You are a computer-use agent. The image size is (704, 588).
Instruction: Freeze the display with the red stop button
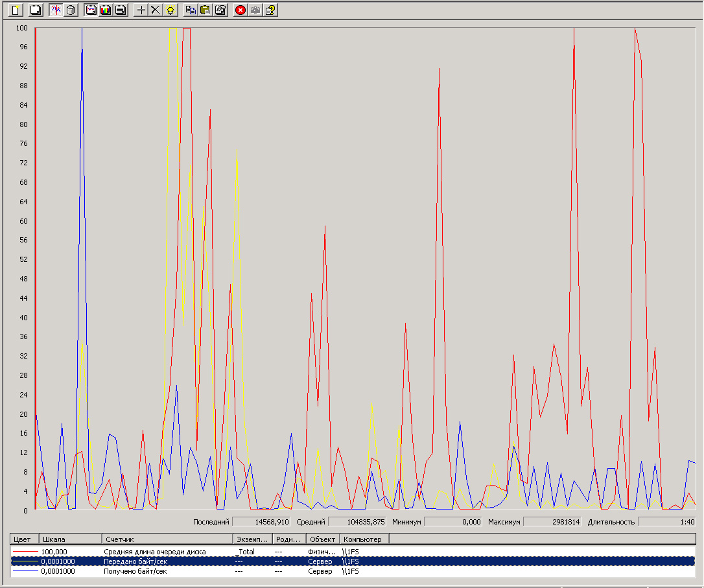[x=241, y=10]
